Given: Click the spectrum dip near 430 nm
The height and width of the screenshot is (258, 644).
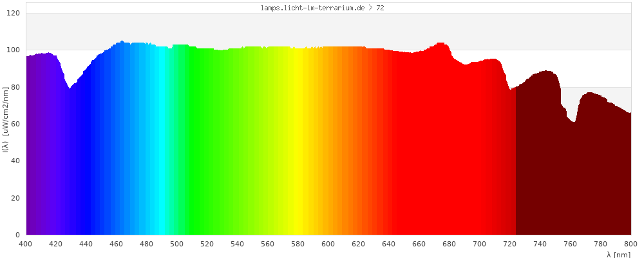Looking at the screenshot, I should pos(70,89).
